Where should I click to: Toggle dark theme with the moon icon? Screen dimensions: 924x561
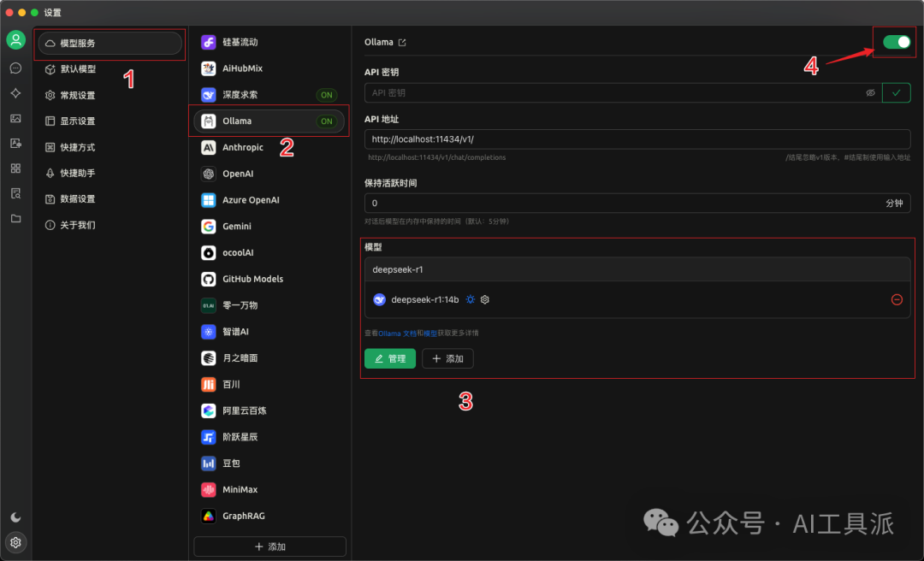(16, 517)
